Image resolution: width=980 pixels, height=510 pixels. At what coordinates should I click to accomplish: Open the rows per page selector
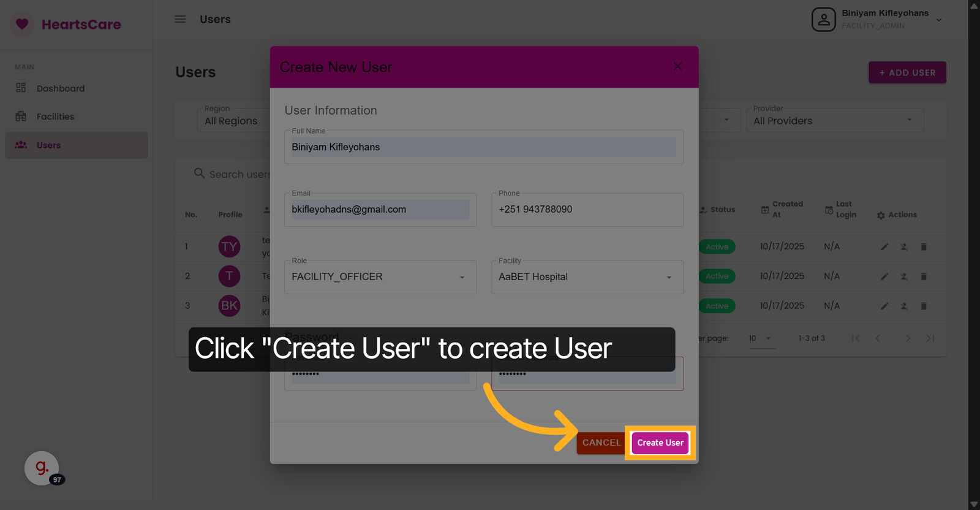(760, 338)
